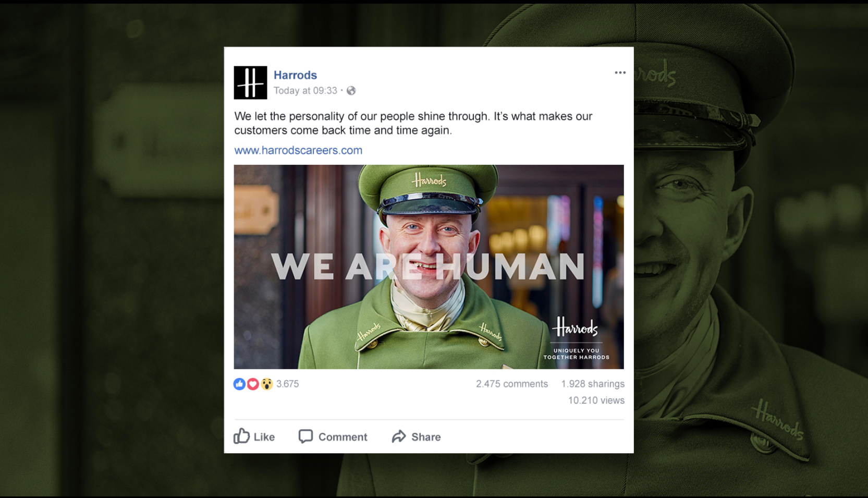Click the blue thumbs-up reaction icon

click(239, 384)
